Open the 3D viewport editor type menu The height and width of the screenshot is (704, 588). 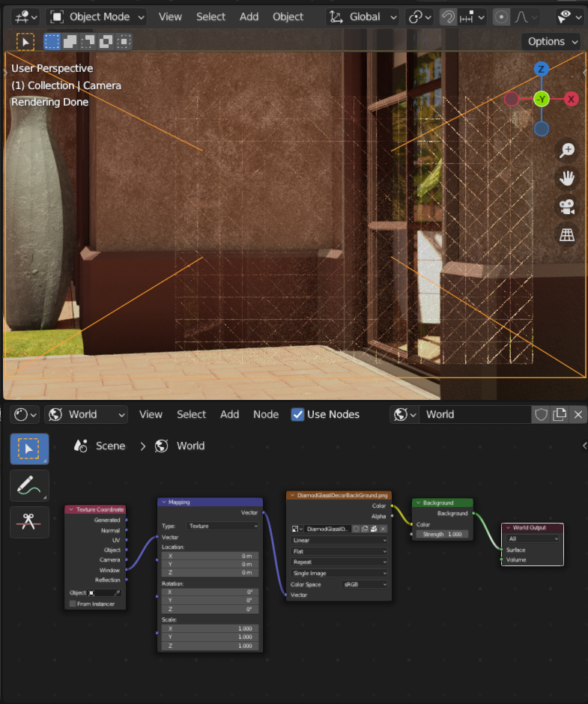[25, 17]
